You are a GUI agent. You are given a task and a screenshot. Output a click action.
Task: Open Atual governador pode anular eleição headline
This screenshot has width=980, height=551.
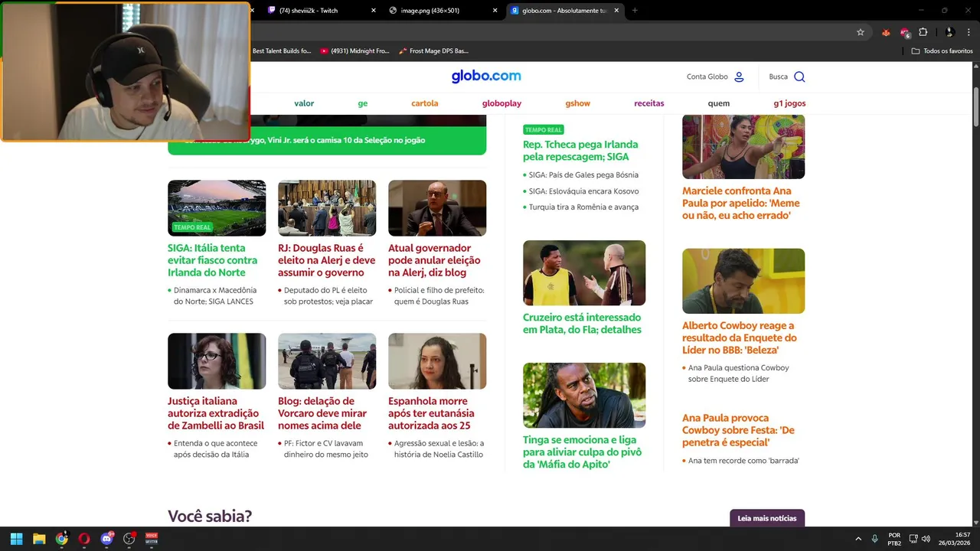(434, 260)
